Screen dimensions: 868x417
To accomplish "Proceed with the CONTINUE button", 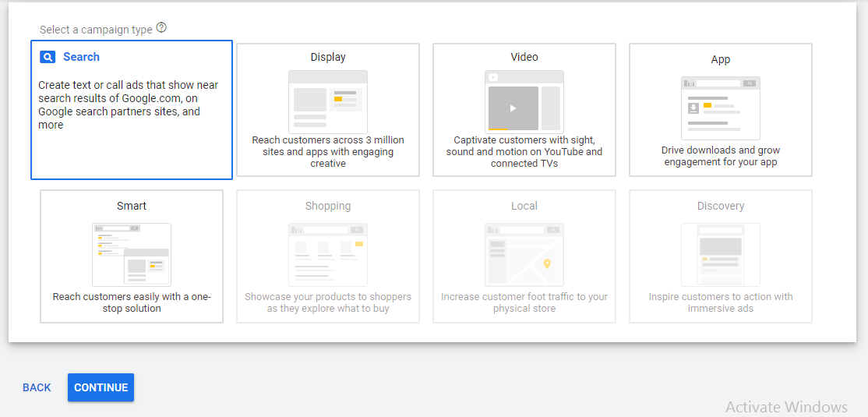I will point(101,387).
